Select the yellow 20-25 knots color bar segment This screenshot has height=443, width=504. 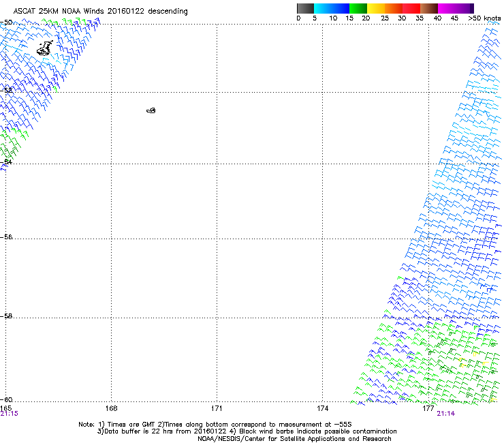click(376, 8)
